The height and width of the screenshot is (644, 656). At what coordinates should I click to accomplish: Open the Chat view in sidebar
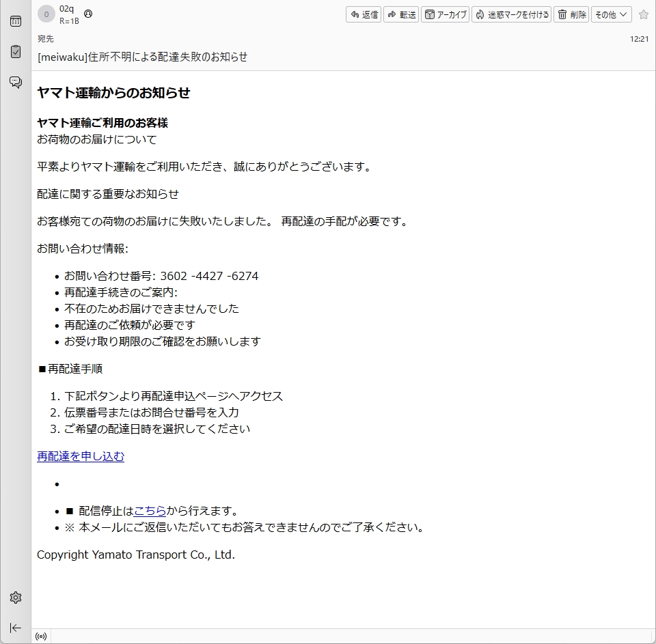[x=15, y=82]
